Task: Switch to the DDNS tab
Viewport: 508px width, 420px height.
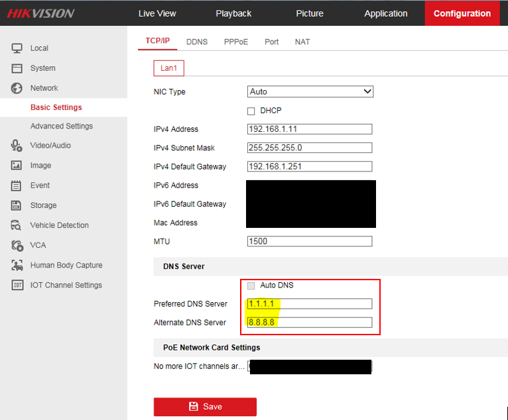Action: coord(197,42)
